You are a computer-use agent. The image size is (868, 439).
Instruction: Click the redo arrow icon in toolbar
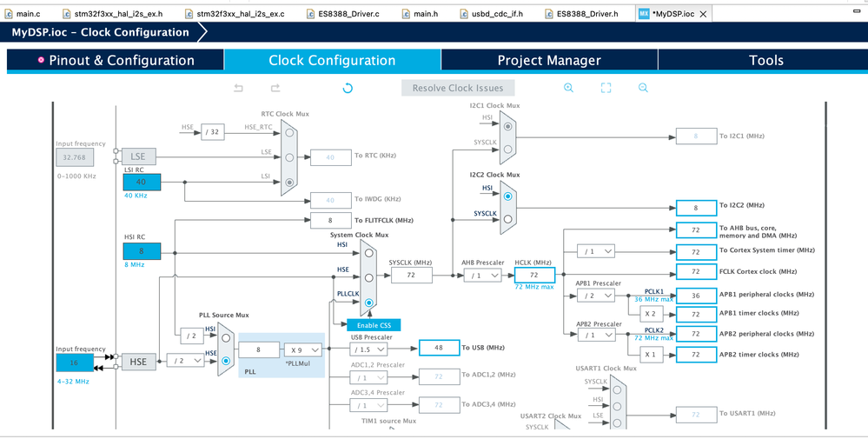click(275, 88)
